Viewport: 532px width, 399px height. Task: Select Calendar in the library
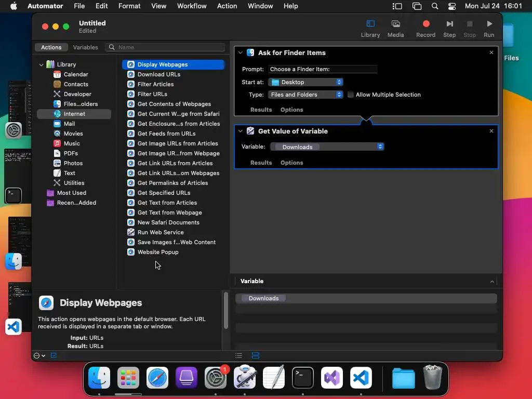coord(76,74)
